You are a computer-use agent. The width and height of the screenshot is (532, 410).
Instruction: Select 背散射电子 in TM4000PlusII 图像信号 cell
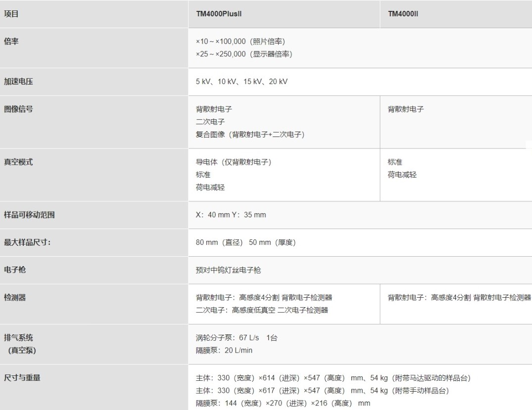214,109
